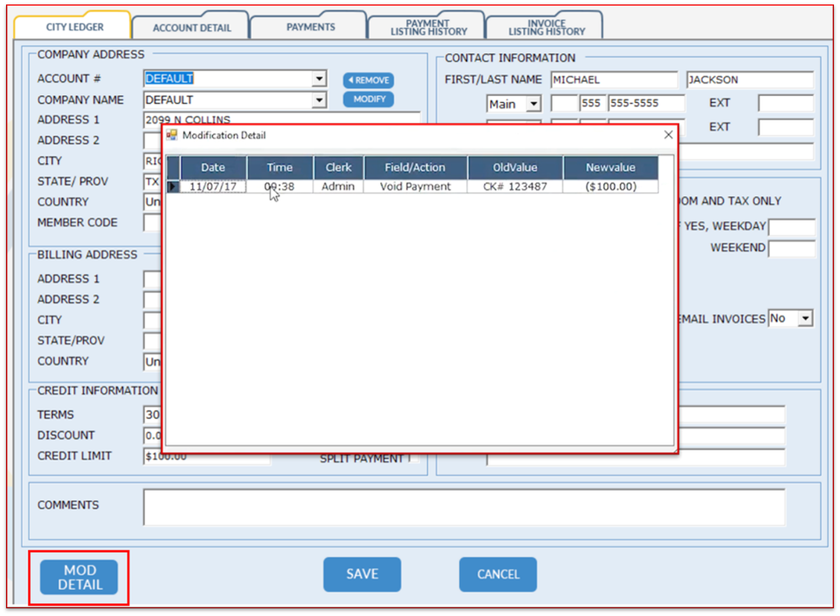Sort by the Date column header
Screen dimensions: 840x616
tap(213, 167)
